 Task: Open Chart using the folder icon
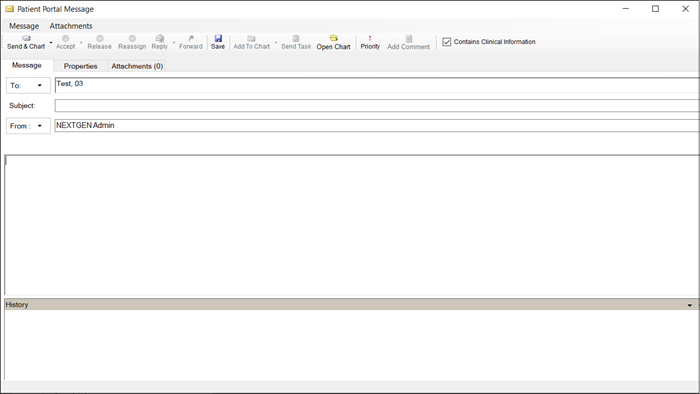coord(333,38)
